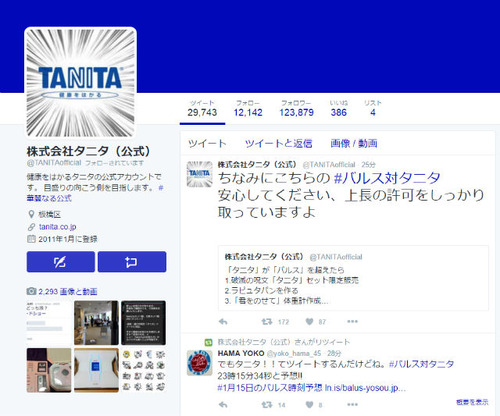Image resolution: width=500 pixels, height=416 pixels.
Task: Open the フォロワー 123,879 count
Action: coord(296,108)
